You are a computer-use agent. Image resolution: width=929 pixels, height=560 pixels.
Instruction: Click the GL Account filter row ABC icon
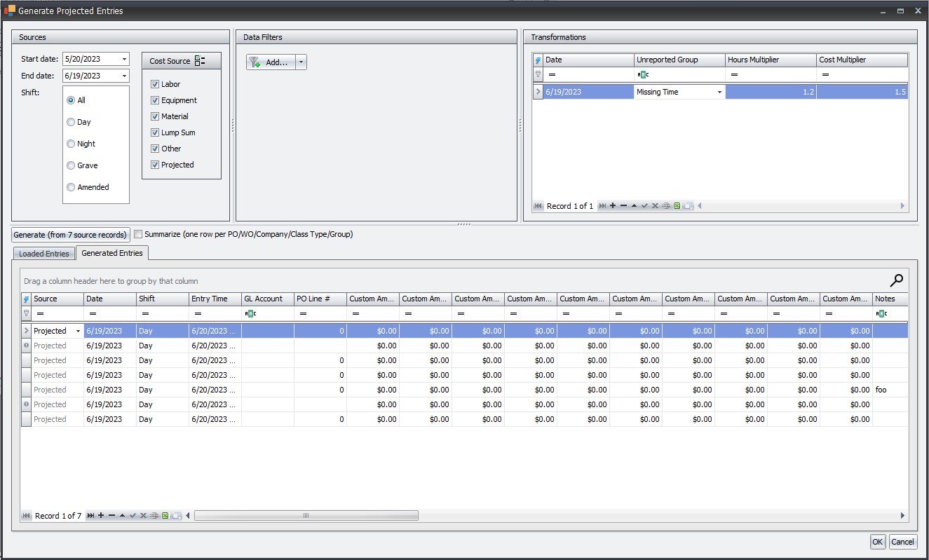250,313
